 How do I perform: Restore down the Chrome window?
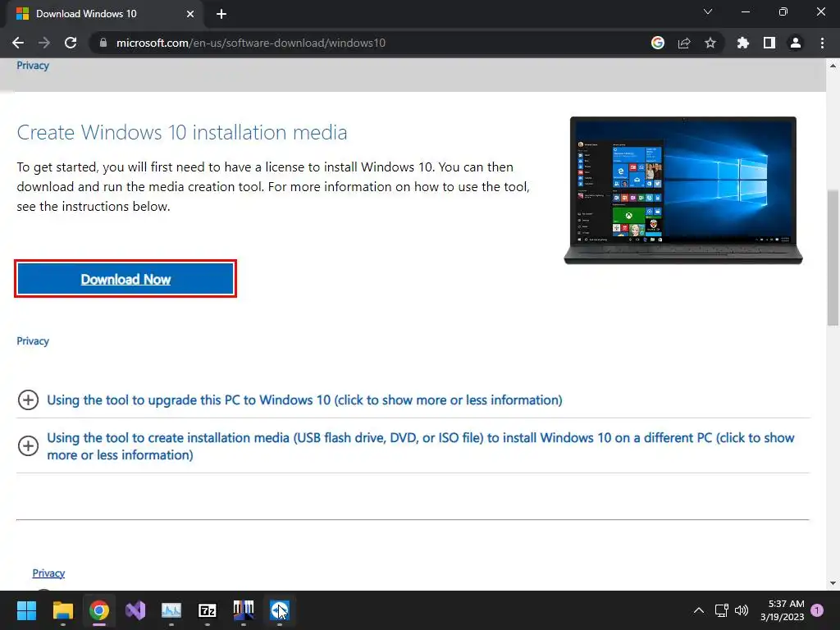click(783, 11)
